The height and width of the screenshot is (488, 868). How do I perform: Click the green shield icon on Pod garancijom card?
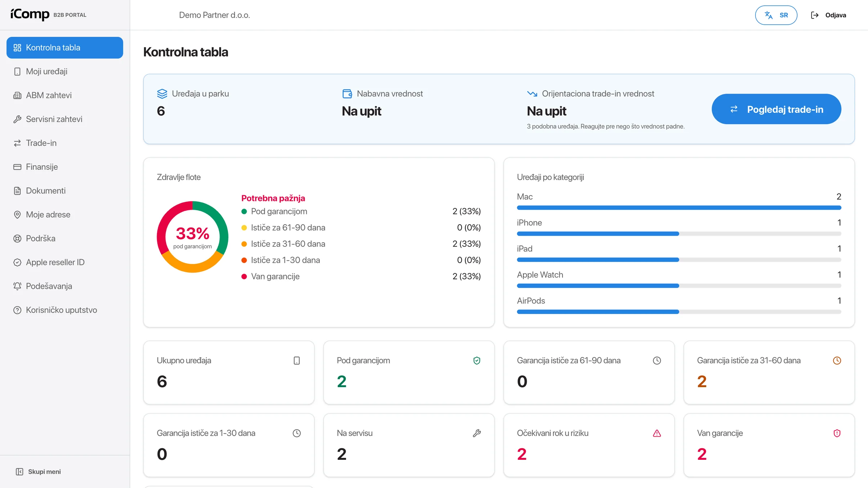pyautogui.click(x=477, y=361)
